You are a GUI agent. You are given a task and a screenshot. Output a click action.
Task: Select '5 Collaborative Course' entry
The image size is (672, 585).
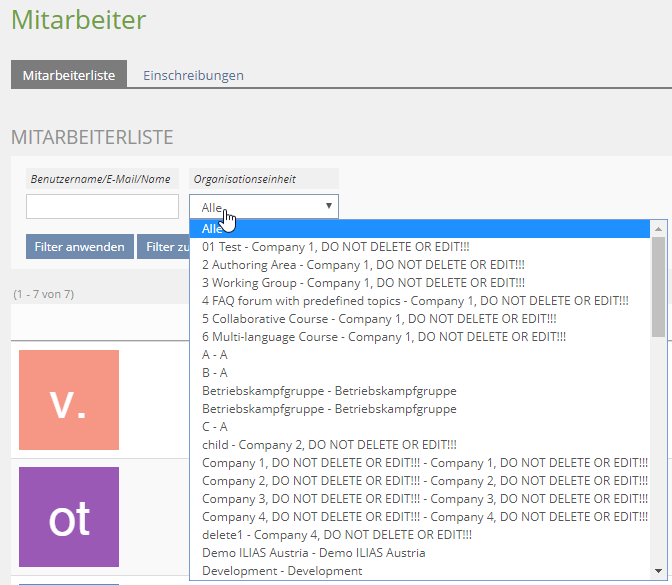coord(379,318)
